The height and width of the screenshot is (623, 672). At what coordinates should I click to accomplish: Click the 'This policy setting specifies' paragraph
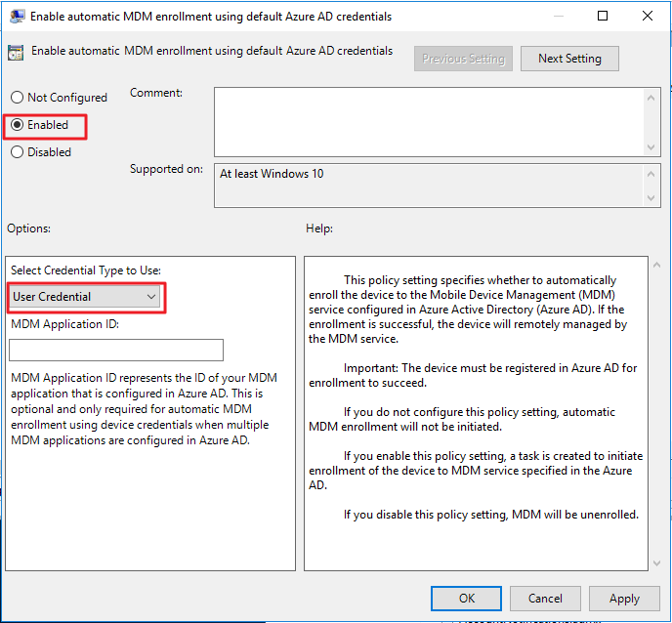tap(468, 310)
